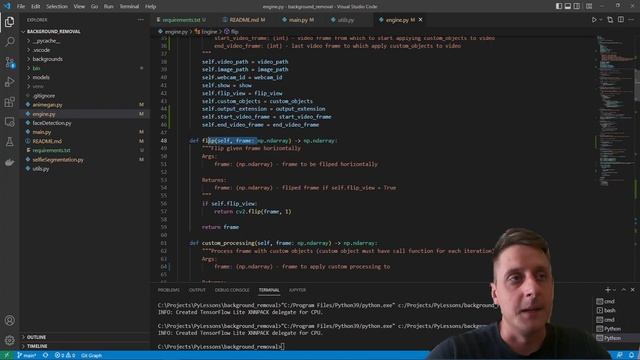
Task: Expand the backgrounds folder
Action: [x=47, y=59]
